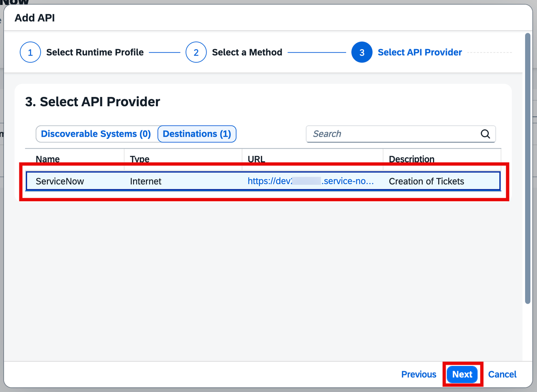Cancel the Add API dialog
This screenshot has height=392, width=537.
[x=502, y=374]
